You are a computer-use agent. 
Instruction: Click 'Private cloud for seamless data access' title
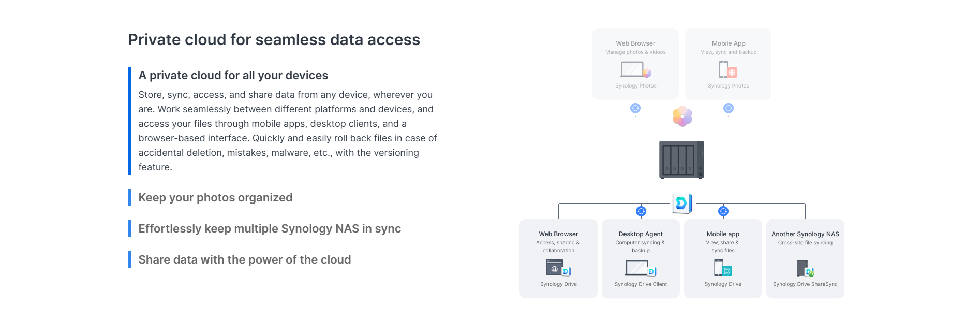(274, 40)
